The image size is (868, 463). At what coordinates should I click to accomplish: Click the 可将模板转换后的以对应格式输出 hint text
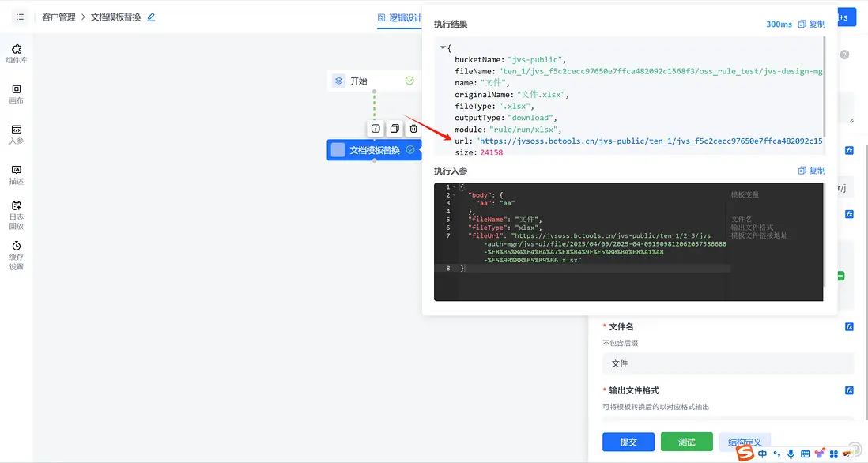tap(656, 407)
